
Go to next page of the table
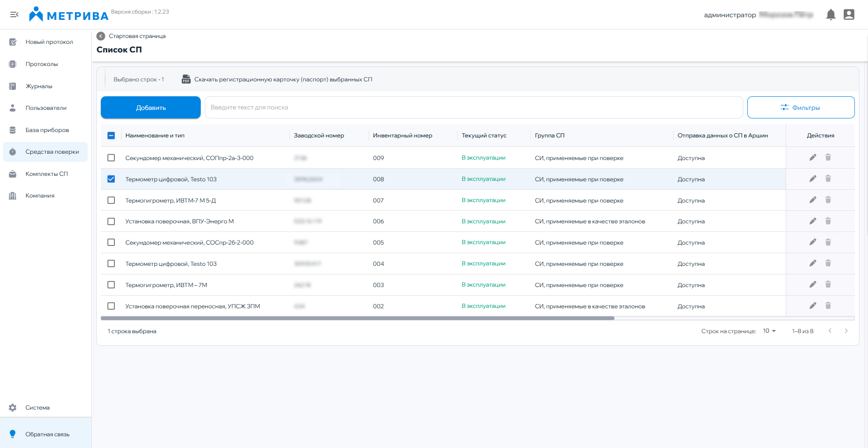pos(846,331)
